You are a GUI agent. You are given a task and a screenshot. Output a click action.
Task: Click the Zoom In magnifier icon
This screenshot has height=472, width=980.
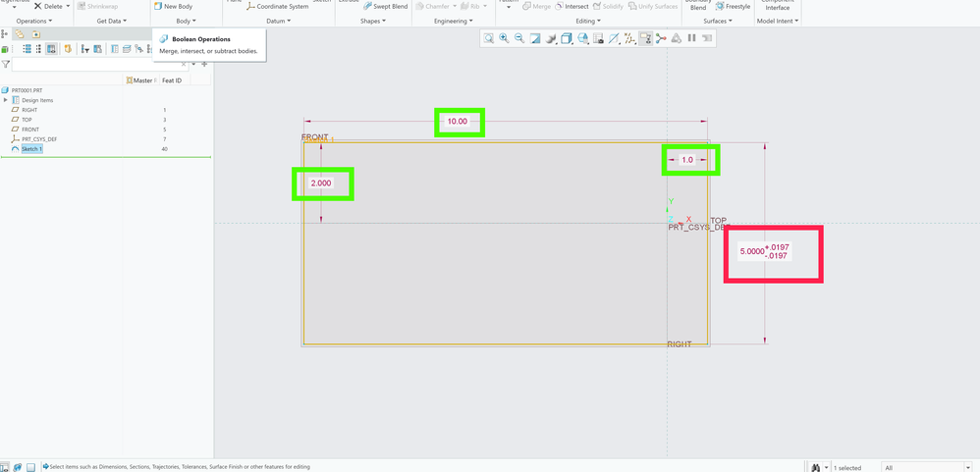[504, 38]
